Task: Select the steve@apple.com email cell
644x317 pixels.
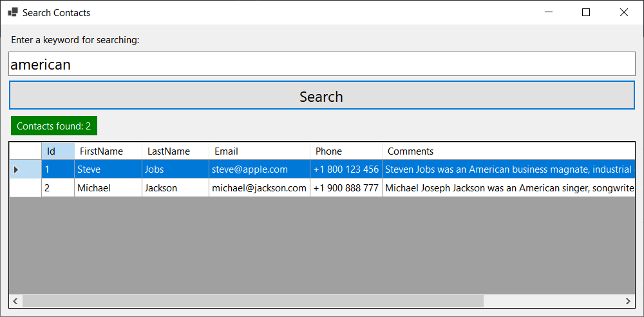Action: [x=260, y=169]
